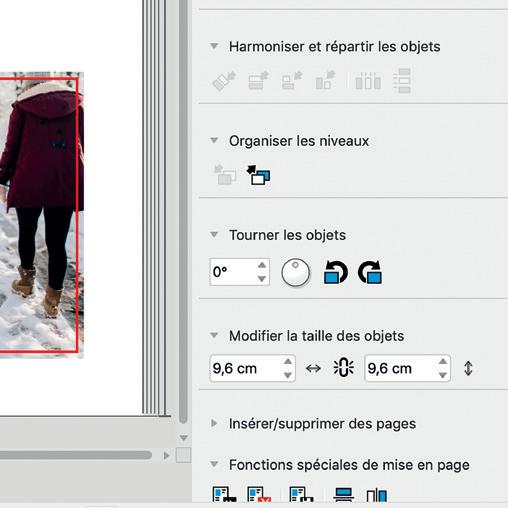Collapse Tourner les objets section
This screenshot has height=508, width=508.
click(214, 235)
